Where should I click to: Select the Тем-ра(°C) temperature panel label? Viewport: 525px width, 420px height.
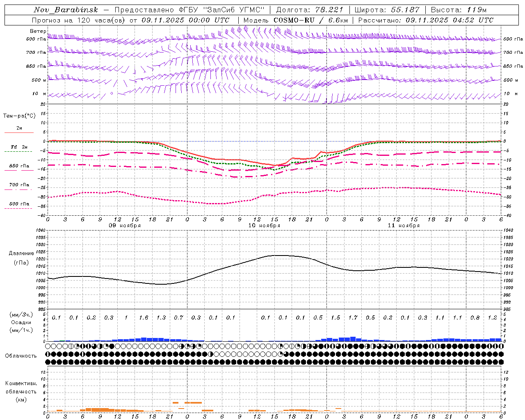pyautogui.click(x=19, y=116)
